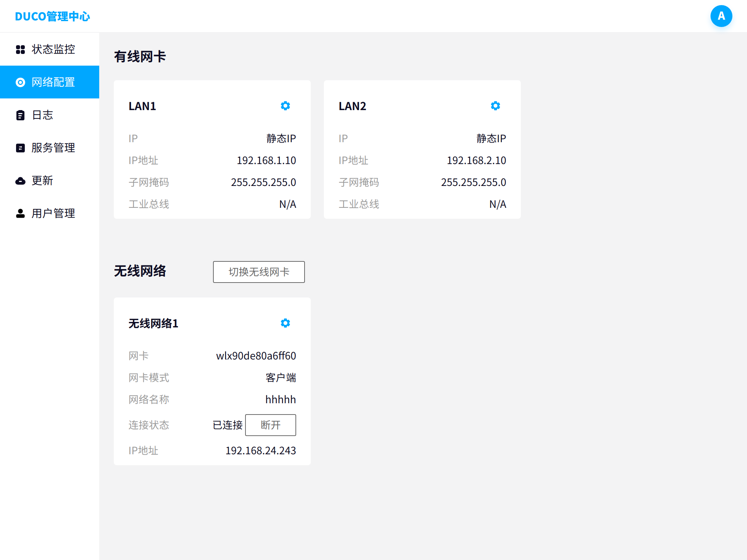Click the 更新 cloud icon
This screenshot has height=560, width=747.
pos(20,181)
